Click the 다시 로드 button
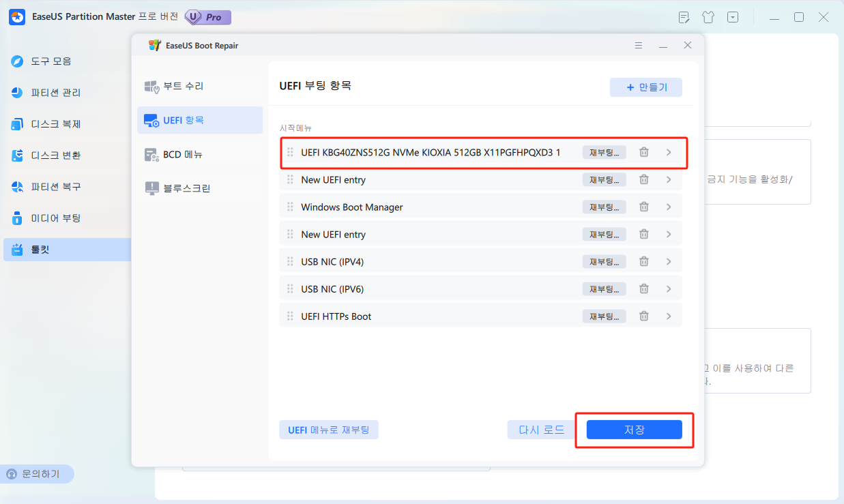Screen dimensions: 844x504 click(542, 430)
